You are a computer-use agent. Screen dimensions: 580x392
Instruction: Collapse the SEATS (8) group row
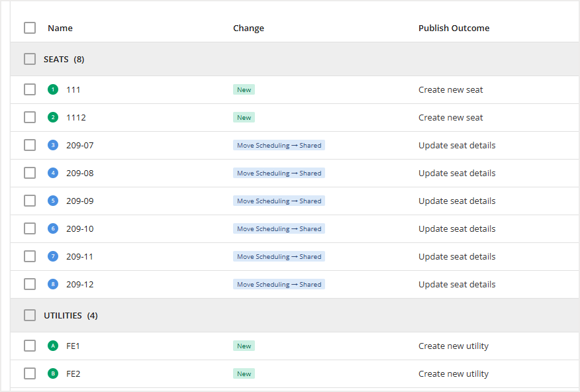click(64, 59)
